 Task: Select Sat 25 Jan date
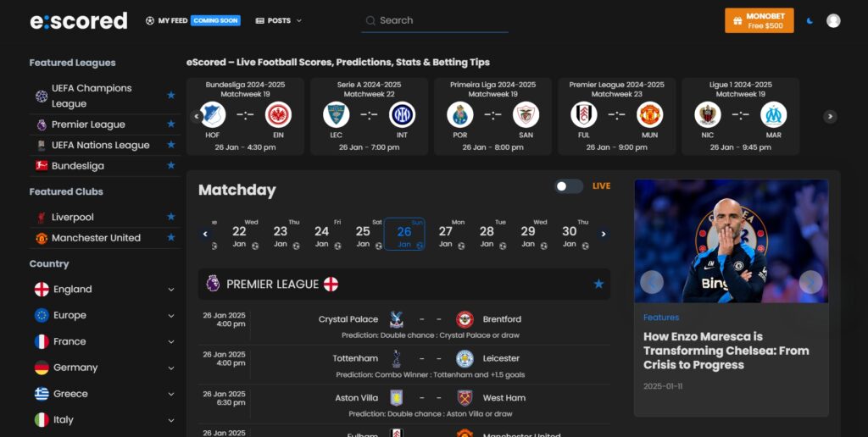(363, 234)
